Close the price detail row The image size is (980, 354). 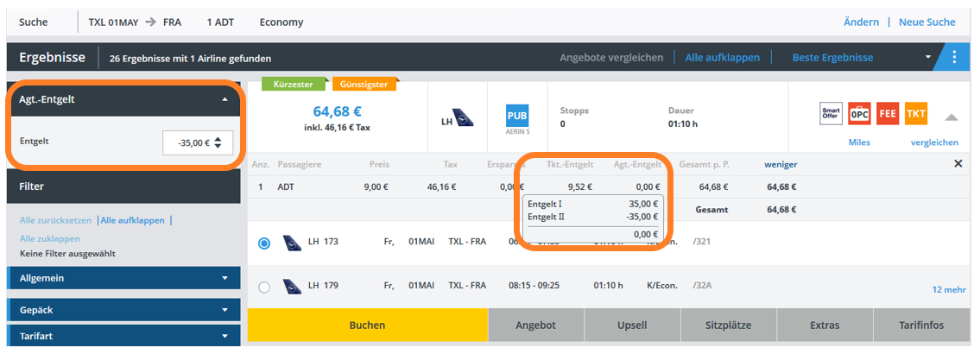tap(958, 164)
